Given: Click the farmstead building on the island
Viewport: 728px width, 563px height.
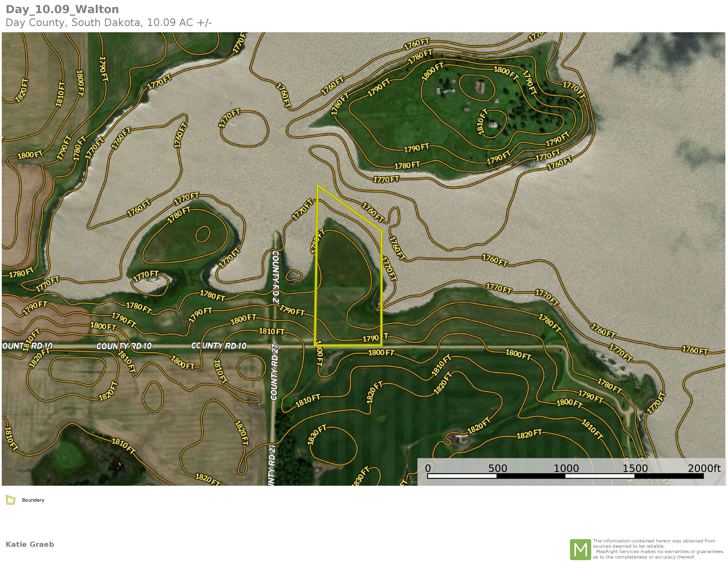Looking at the screenshot, I should pyautogui.click(x=480, y=87).
